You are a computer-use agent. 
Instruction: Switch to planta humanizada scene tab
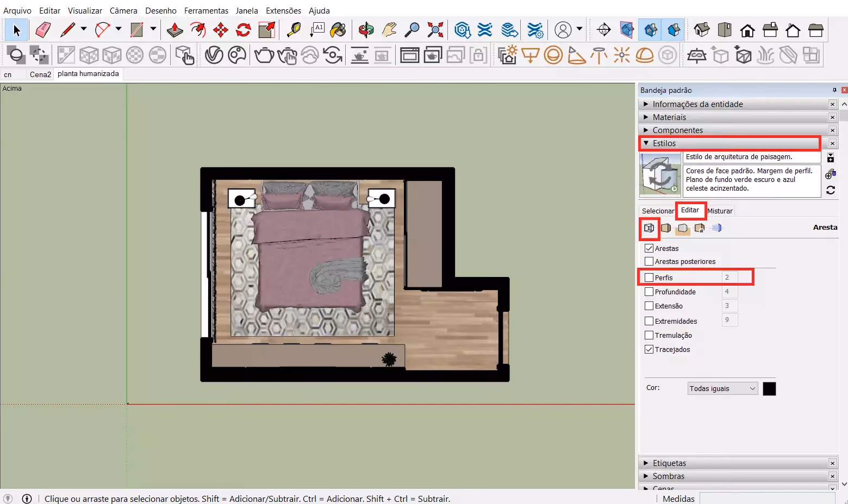pyautogui.click(x=88, y=74)
